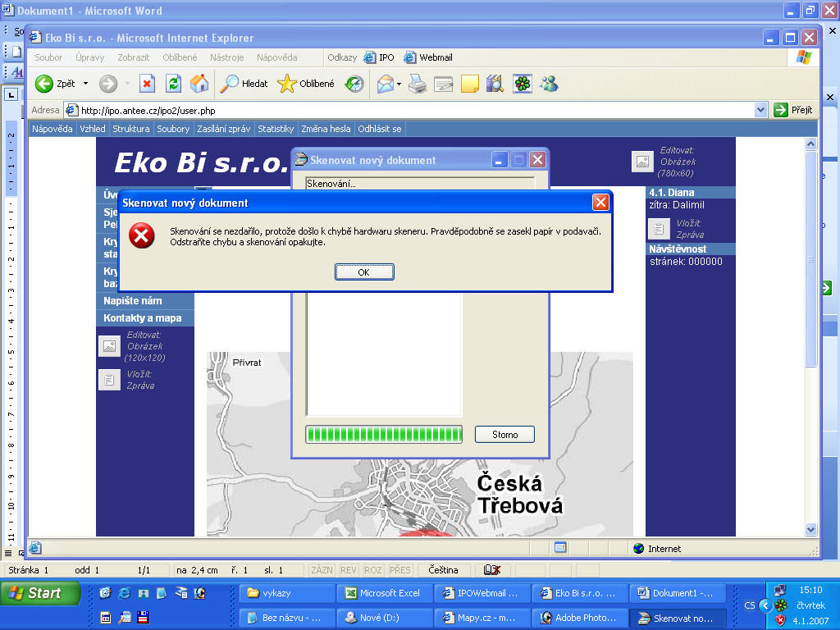Viewport: 840px width, 630px height.
Task: Click the Přejít go button
Action: (793, 111)
